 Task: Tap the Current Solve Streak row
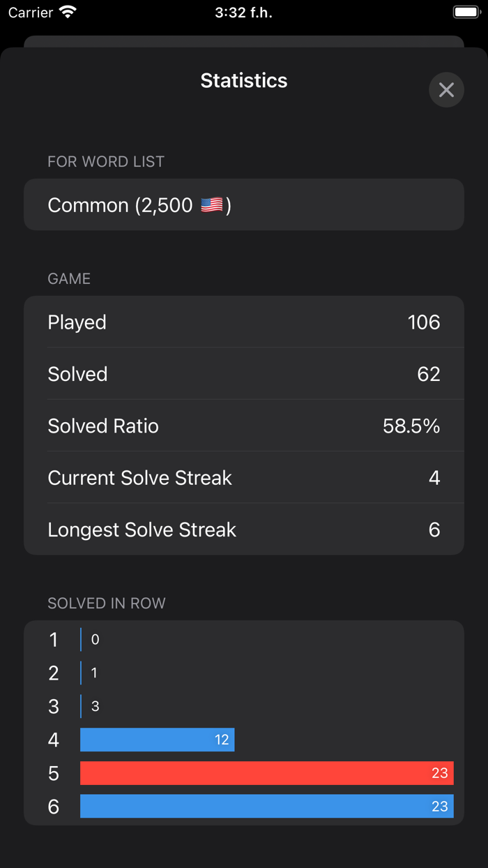(243, 478)
